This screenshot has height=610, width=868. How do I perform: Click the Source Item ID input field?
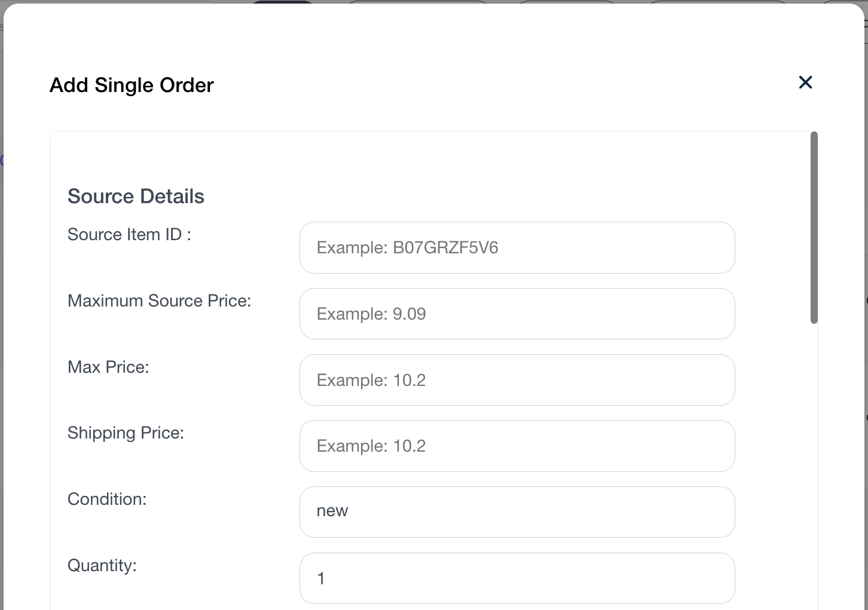pos(516,248)
